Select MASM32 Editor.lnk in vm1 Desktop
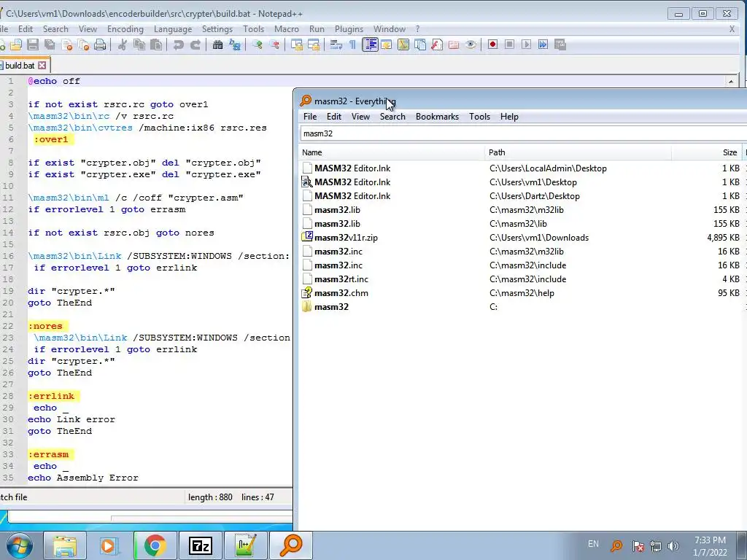 (x=352, y=182)
